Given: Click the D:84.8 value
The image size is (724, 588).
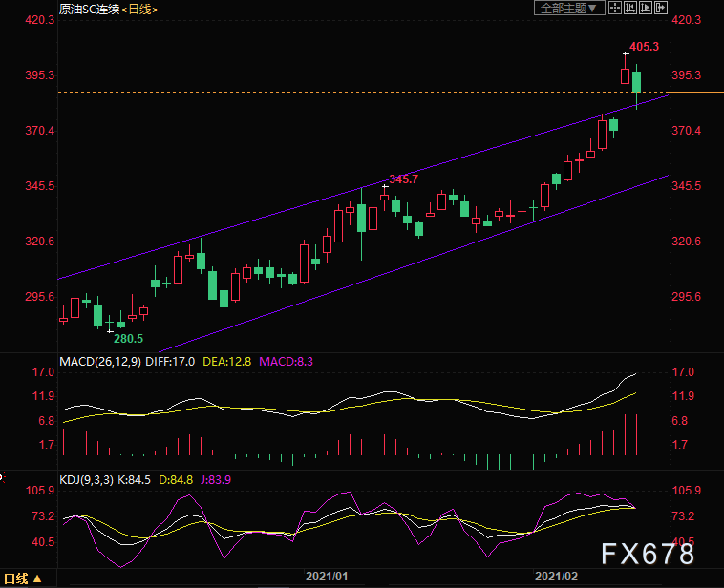Looking at the screenshot, I should [176, 480].
